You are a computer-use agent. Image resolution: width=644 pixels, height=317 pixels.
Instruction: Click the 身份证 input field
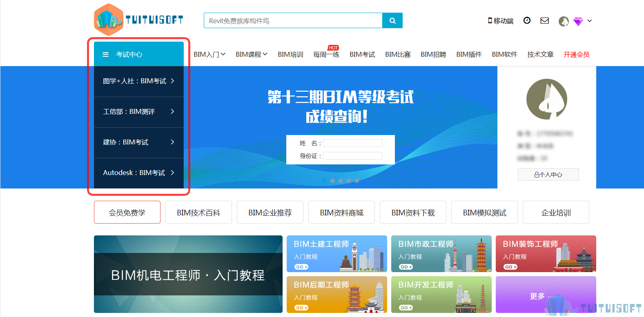(x=352, y=156)
